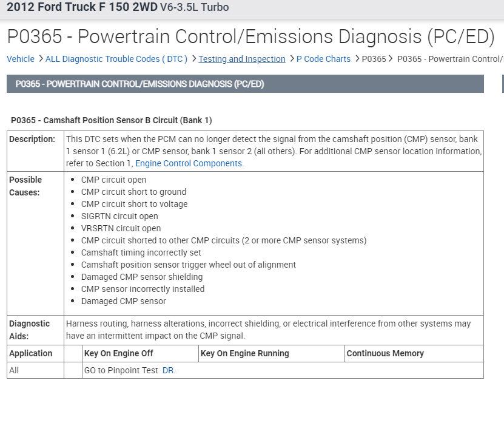The height and width of the screenshot is (437, 504).
Task: Click the 'Damaged CMP sensor shielding' list item
Action: point(142,277)
